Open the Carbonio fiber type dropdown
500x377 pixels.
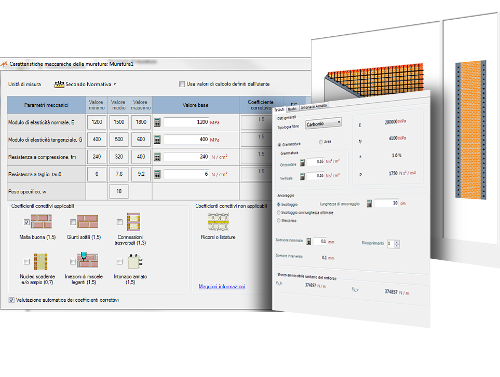323,123
